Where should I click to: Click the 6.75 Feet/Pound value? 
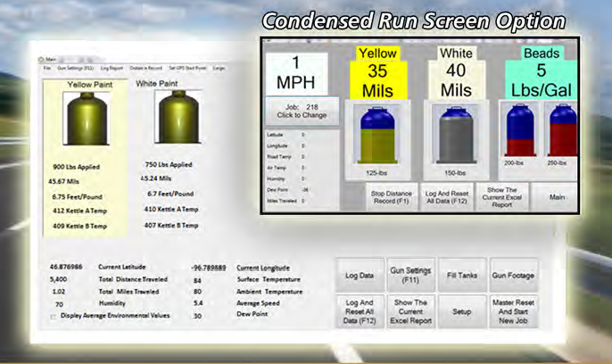tap(78, 197)
